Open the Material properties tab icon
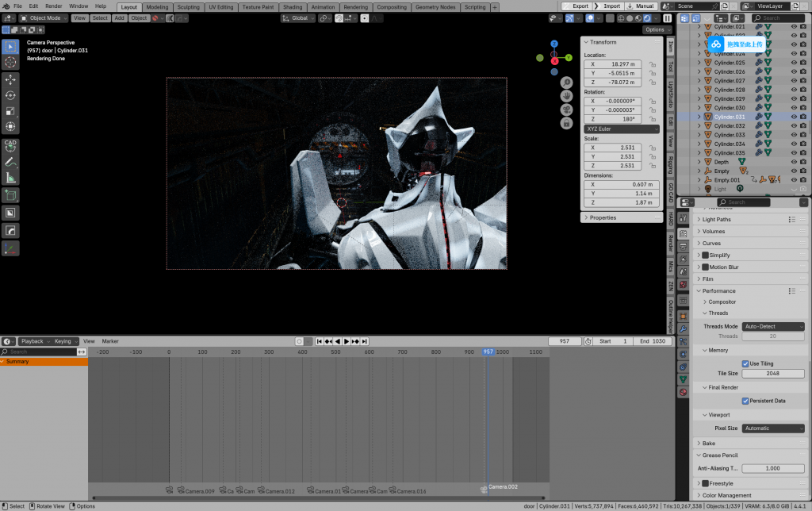812x511 pixels. pyautogui.click(x=683, y=392)
